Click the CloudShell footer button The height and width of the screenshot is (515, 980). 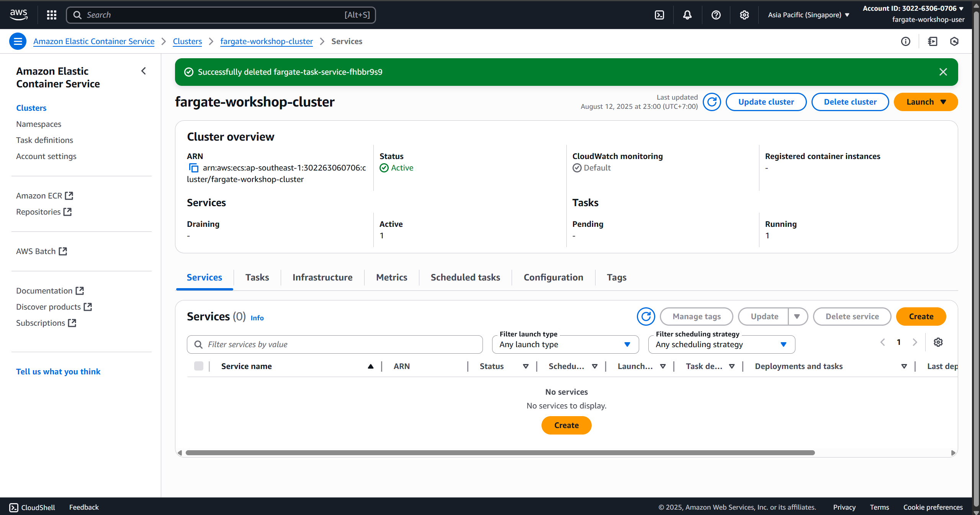[33, 507]
